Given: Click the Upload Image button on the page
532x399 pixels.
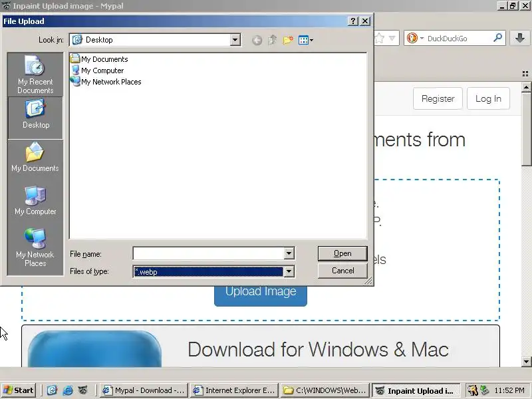Looking at the screenshot, I should pyautogui.click(x=261, y=295).
